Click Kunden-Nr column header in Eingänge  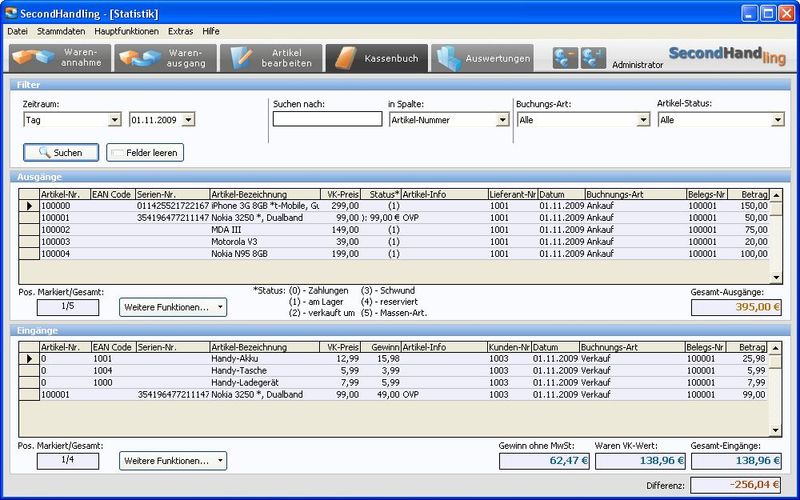point(509,347)
